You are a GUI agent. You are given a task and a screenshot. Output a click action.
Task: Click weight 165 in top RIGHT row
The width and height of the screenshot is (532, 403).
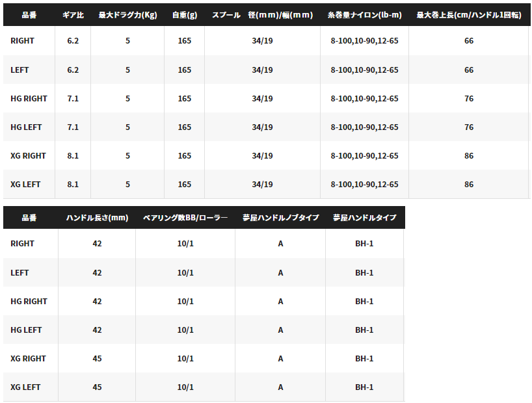[x=185, y=41]
